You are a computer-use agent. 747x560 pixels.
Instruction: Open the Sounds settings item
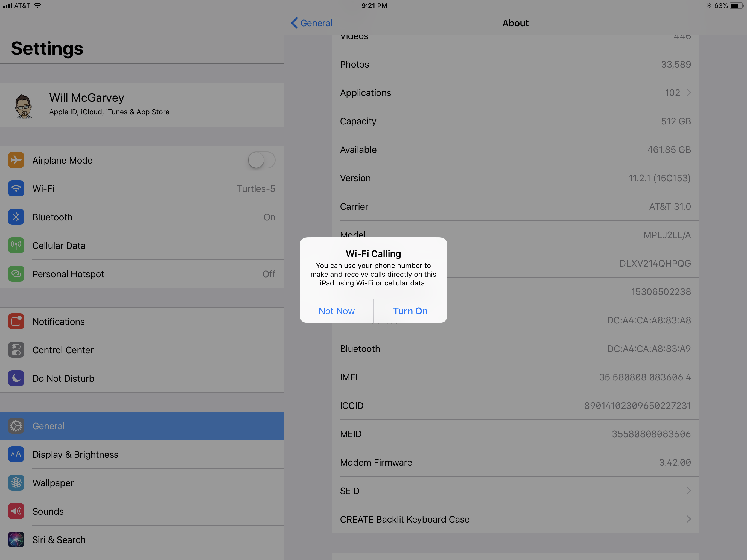pyautogui.click(x=48, y=511)
